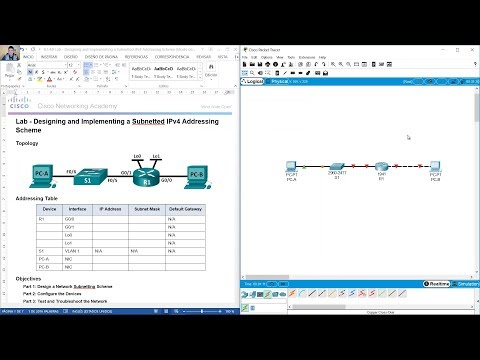Image resolution: width=480 pixels, height=360 pixels.
Task: Open the REFERENCIAS ribbon tab
Action: click(136, 57)
